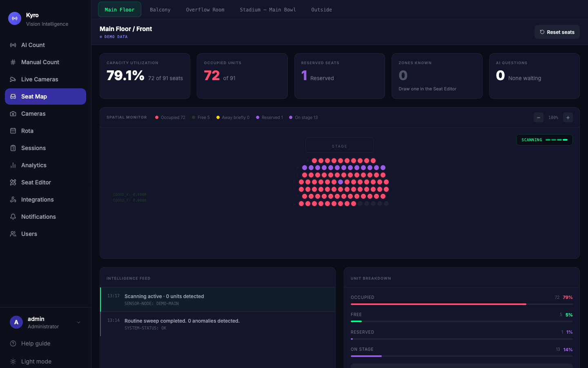The image size is (588, 368).
Task: Click the Rota calendar icon
Action: point(13,131)
